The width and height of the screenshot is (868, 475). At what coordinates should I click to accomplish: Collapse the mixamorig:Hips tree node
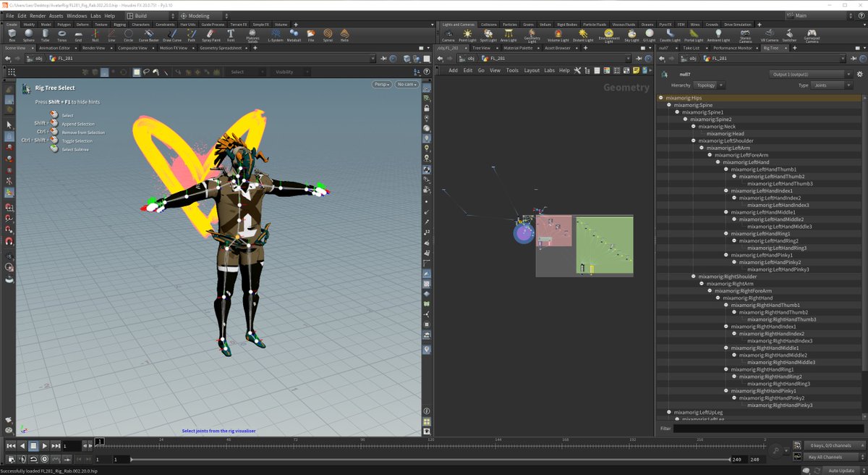(x=660, y=97)
